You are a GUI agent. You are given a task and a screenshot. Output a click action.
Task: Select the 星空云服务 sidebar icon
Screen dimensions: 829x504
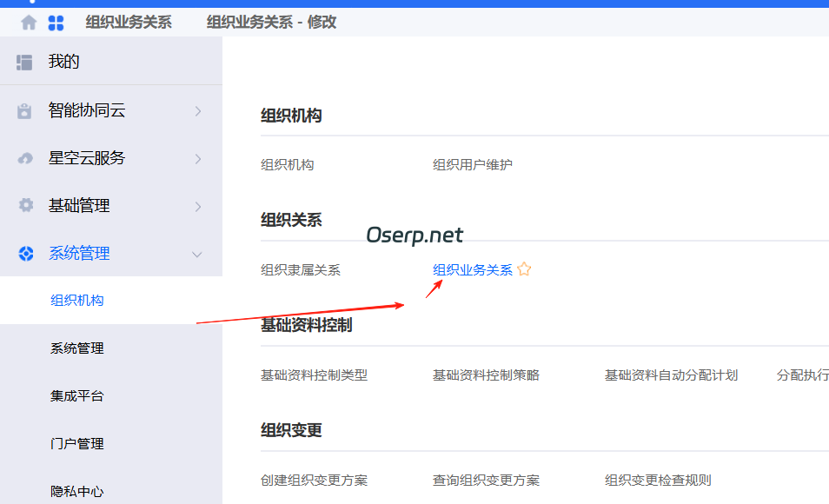tap(24, 157)
